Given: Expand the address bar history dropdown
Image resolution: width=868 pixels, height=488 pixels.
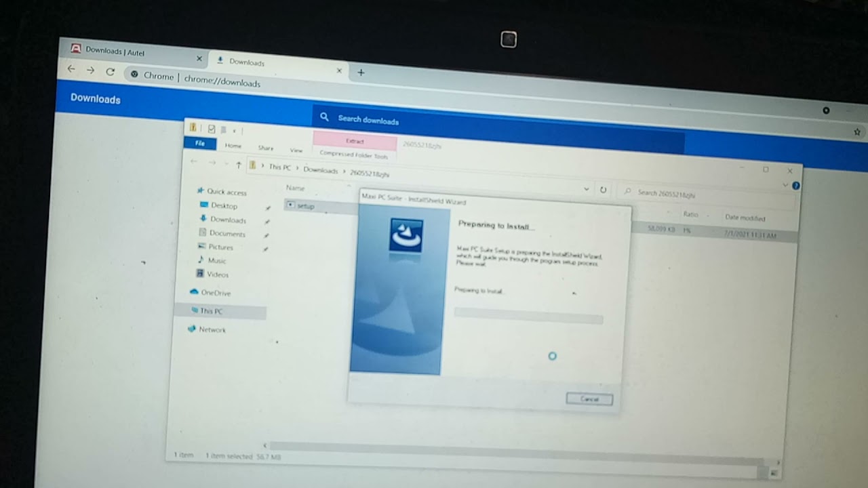Looking at the screenshot, I should pyautogui.click(x=586, y=189).
